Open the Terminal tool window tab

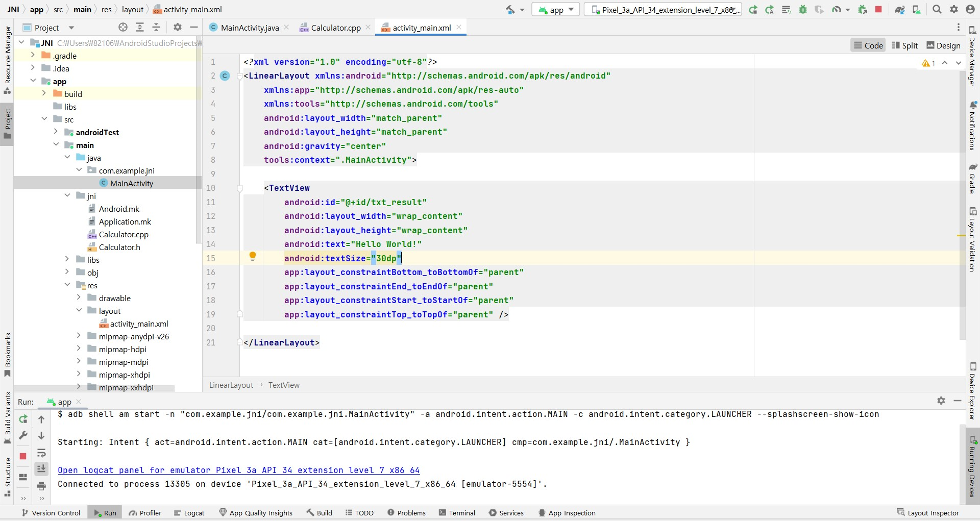coord(457,513)
